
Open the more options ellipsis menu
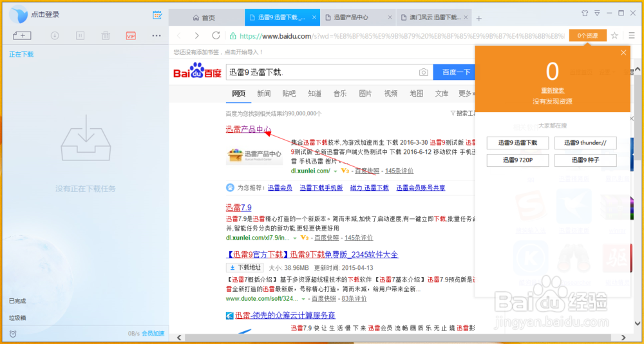[x=156, y=36]
